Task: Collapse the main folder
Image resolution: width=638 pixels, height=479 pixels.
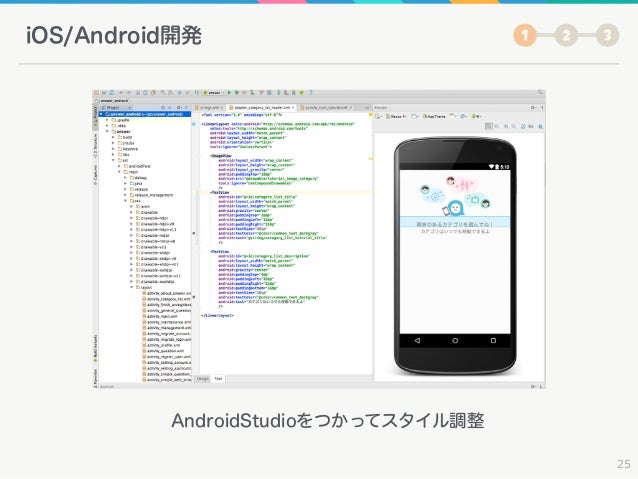Action: click(x=119, y=172)
